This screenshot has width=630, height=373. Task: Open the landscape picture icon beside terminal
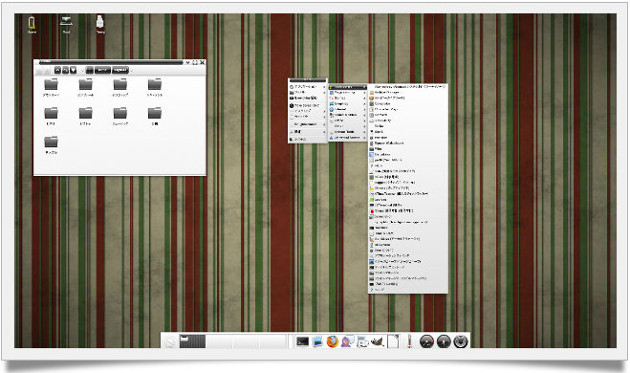pyautogui.click(x=317, y=342)
